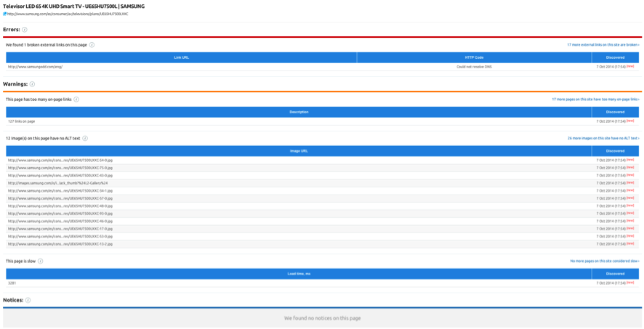Viewport: 644px width, 329px height.
Task: Open No more pages considered slow link
Action: pyautogui.click(x=604, y=261)
